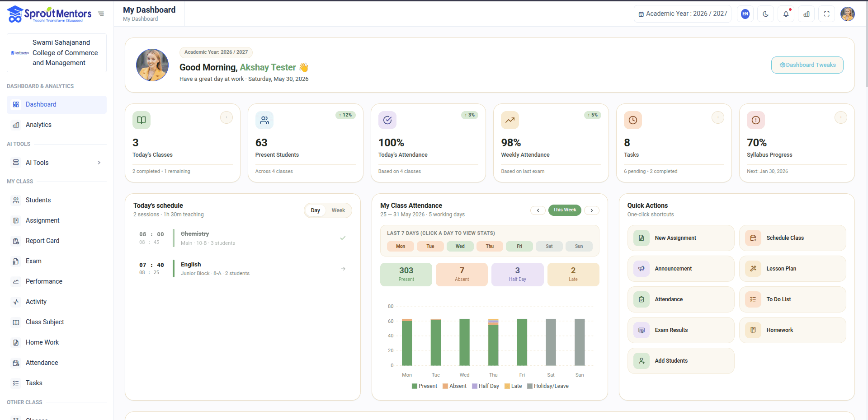The height and width of the screenshot is (420, 868).
Task: Click the Syllabus Progress alert icon
Action: (x=756, y=120)
